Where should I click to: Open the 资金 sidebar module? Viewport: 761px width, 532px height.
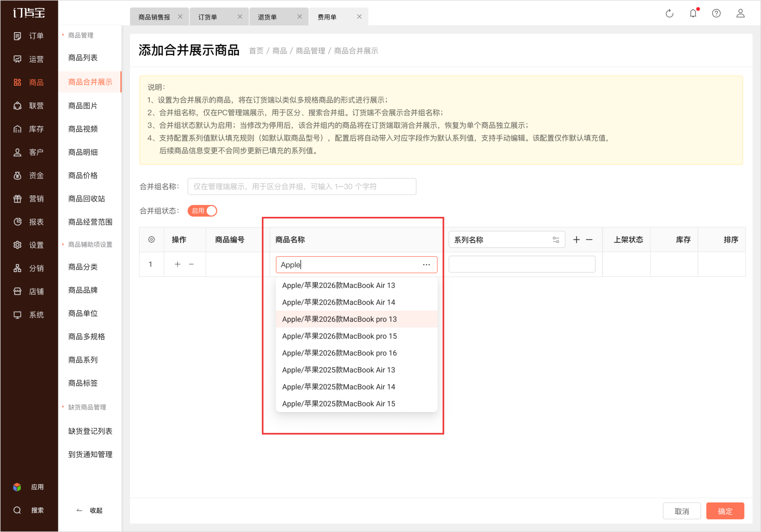[x=29, y=175]
